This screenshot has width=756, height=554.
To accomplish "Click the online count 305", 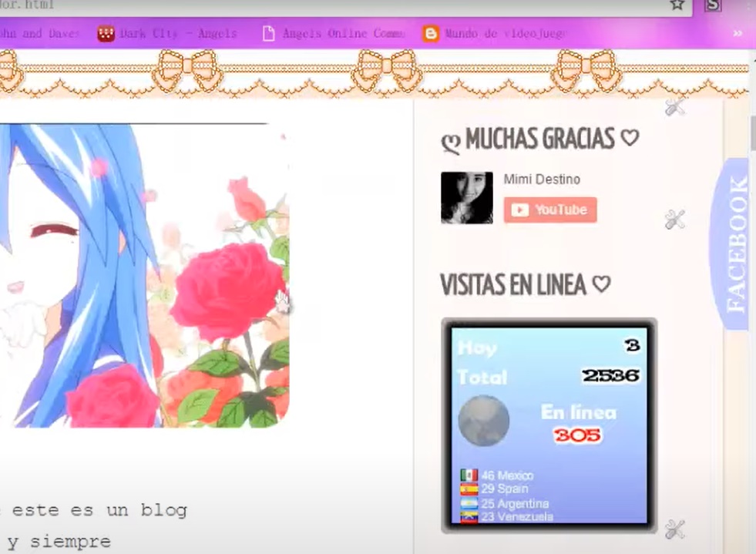I will pos(577,436).
